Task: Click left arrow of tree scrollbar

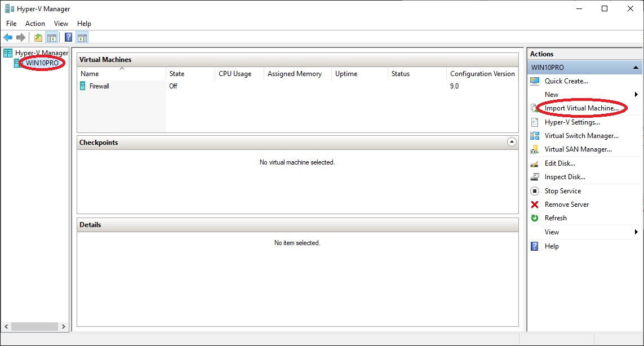Action: point(6,327)
